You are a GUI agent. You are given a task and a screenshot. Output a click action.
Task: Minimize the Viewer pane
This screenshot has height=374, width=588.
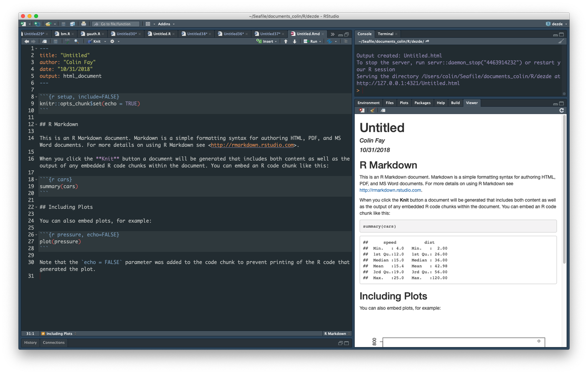click(555, 104)
